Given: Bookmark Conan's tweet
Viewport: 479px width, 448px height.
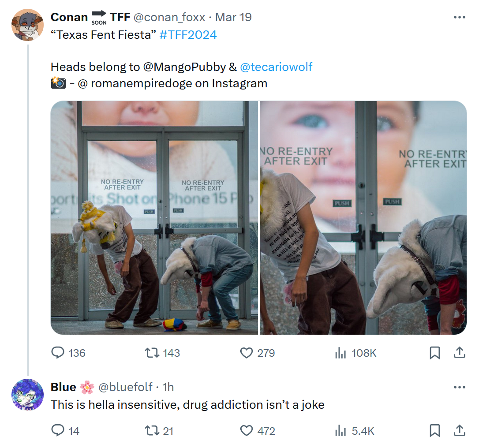Looking at the screenshot, I should [x=434, y=353].
